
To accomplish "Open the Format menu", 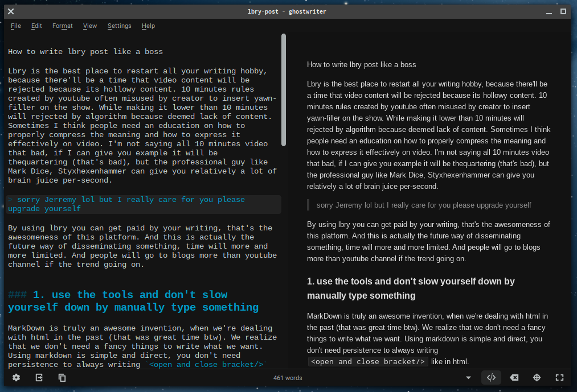I will [62, 26].
